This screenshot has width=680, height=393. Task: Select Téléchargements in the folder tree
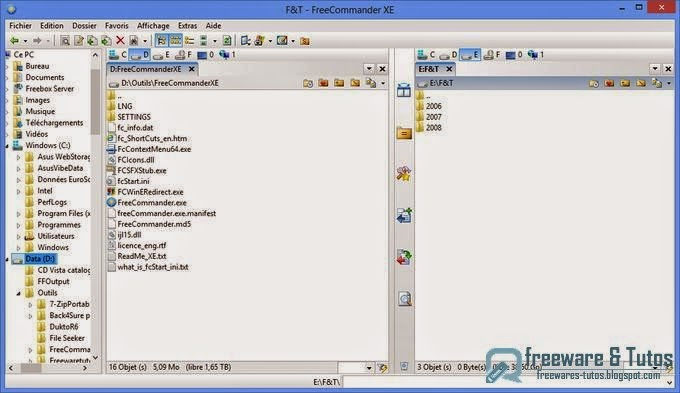click(54, 123)
